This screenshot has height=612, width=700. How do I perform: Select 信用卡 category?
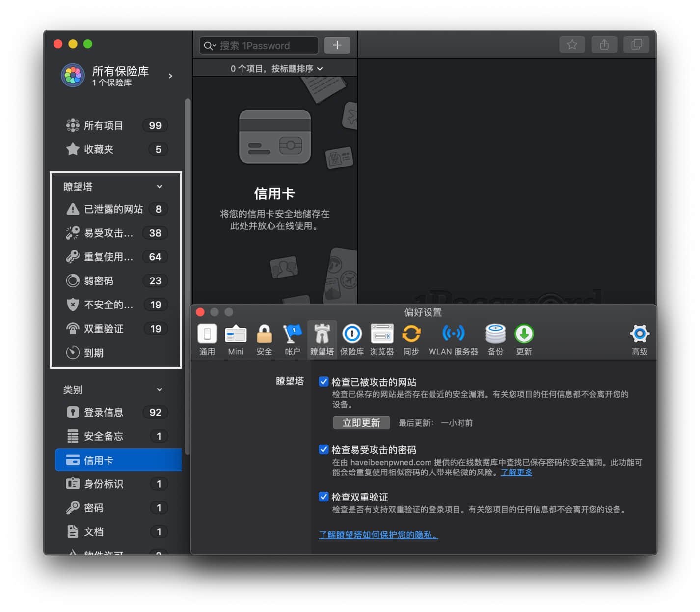coord(118,460)
